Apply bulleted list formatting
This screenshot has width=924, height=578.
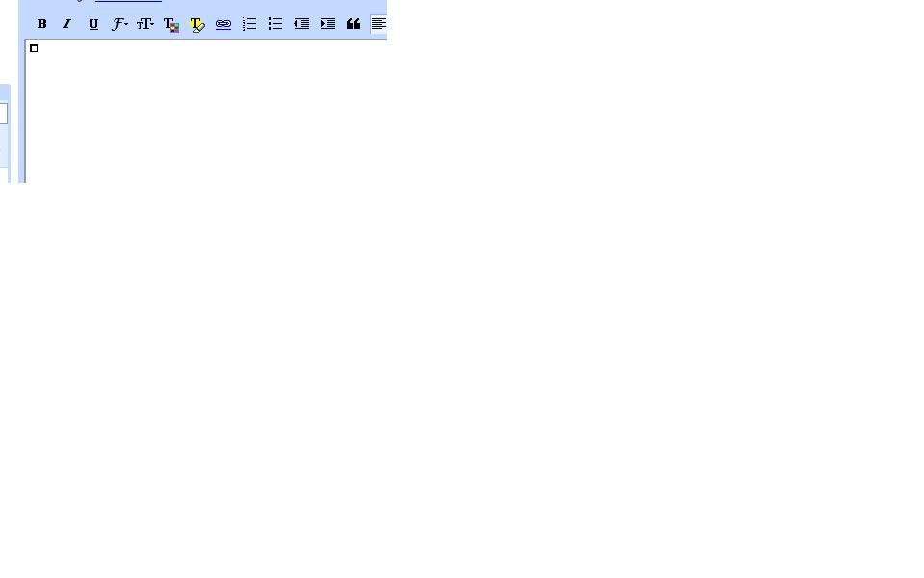point(274,24)
